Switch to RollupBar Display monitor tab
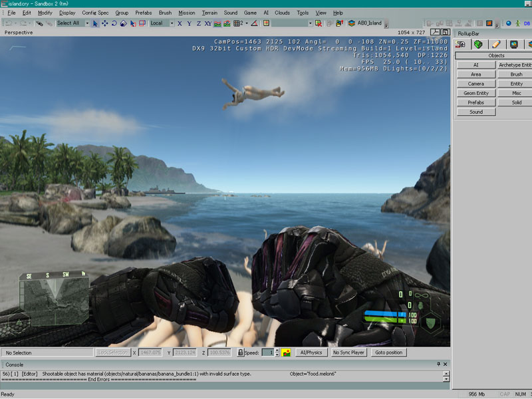This screenshot has height=399, width=532. tap(514, 45)
